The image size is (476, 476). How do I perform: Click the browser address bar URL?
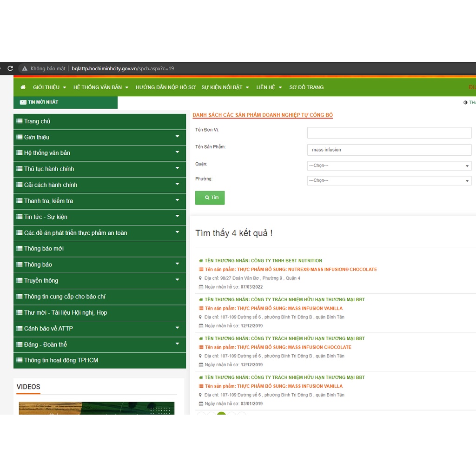[123, 69]
